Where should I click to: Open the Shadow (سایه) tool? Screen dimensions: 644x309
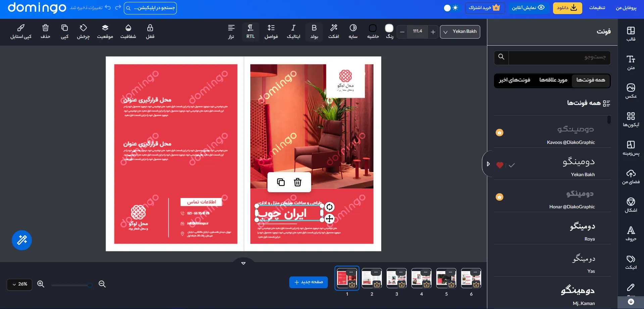click(353, 32)
